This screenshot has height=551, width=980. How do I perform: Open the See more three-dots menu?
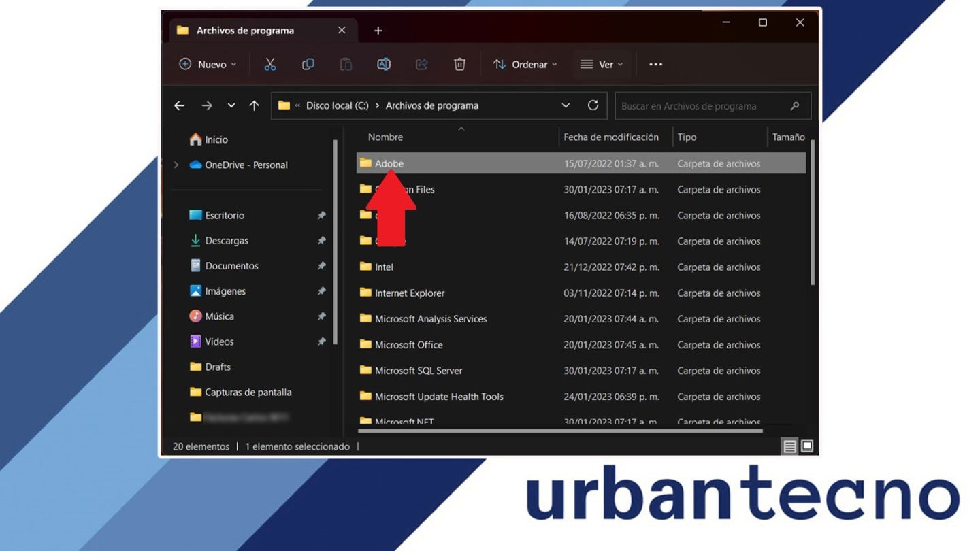pos(655,64)
